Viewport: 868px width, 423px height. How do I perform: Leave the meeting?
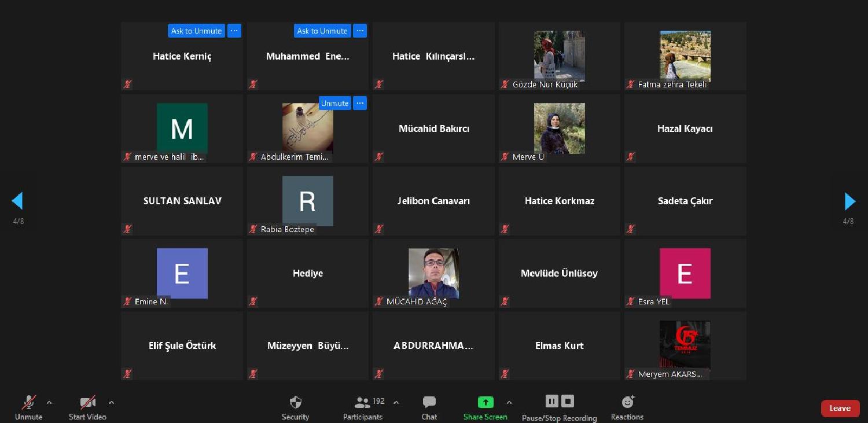(840, 408)
